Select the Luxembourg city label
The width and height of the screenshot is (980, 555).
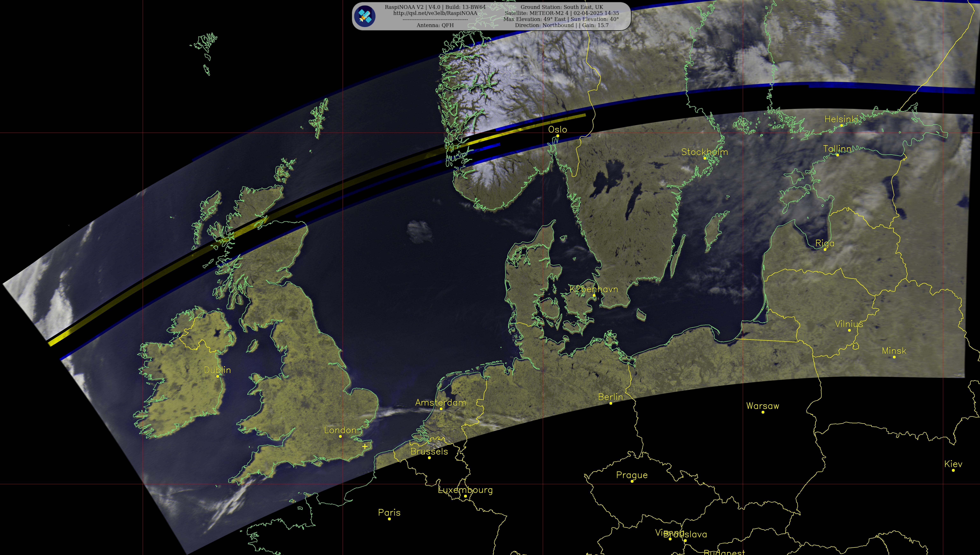[x=465, y=490]
